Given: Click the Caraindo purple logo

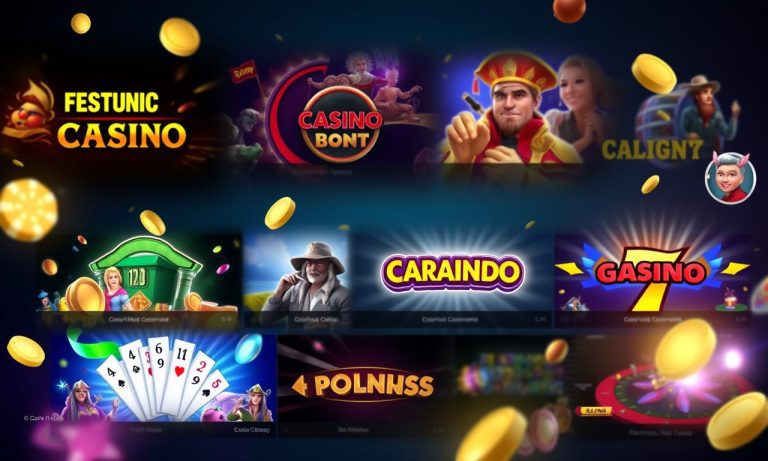Looking at the screenshot, I should pos(452,273).
